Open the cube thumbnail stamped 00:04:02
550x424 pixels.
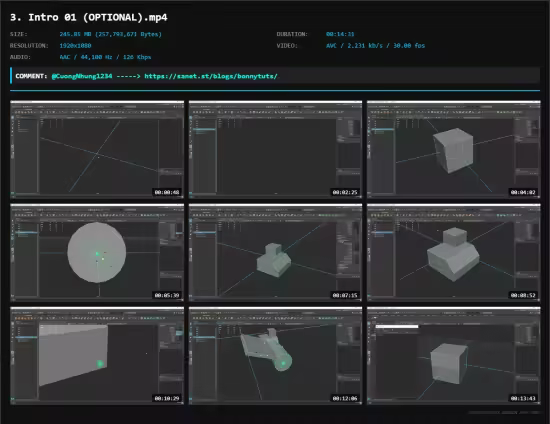coord(454,149)
